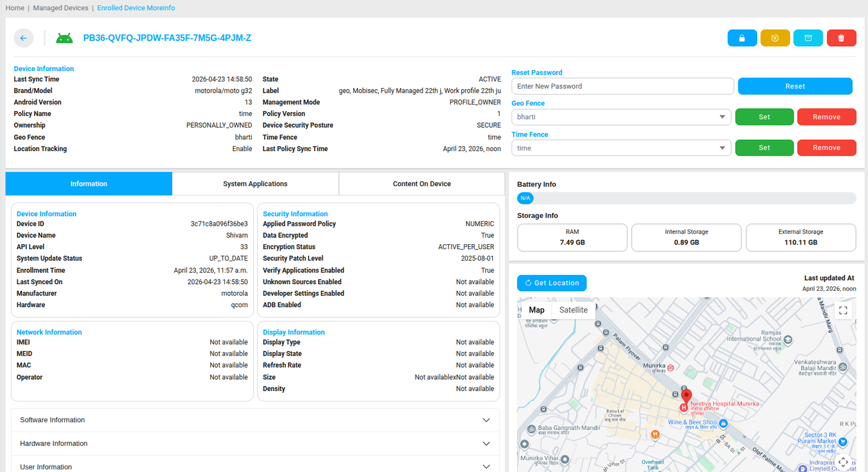This screenshot has width=868, height=472.
Task: Select the Information tab
Action: [89, 184]
